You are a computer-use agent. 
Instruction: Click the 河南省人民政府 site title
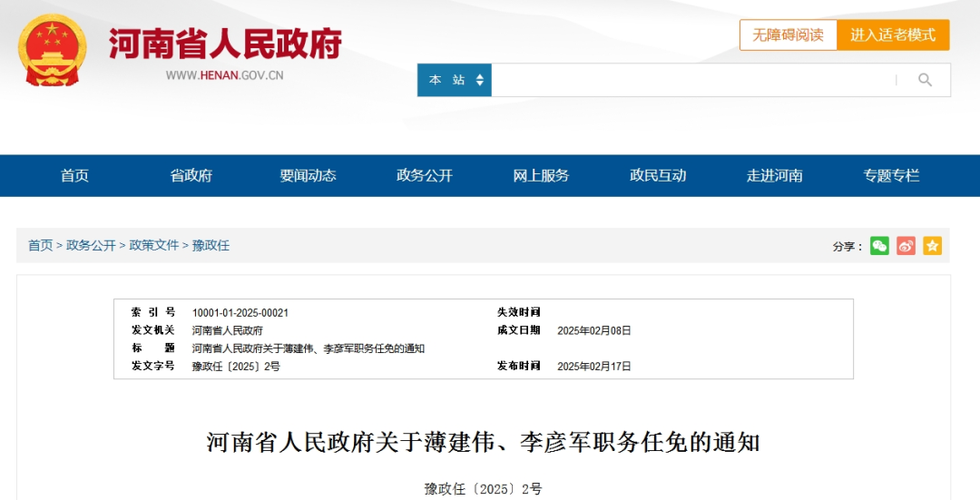pos(226,44)
